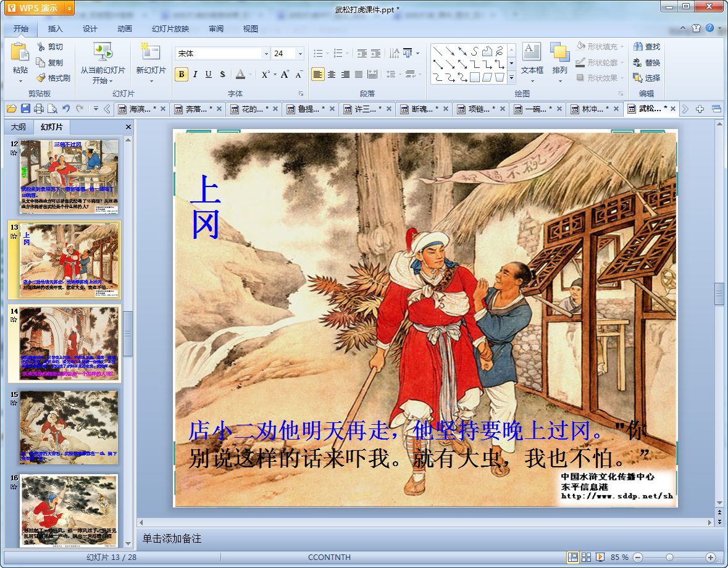Screen dimensions: 728x568
Task: Toggle Italic formatting
Action: coord(195,74)
